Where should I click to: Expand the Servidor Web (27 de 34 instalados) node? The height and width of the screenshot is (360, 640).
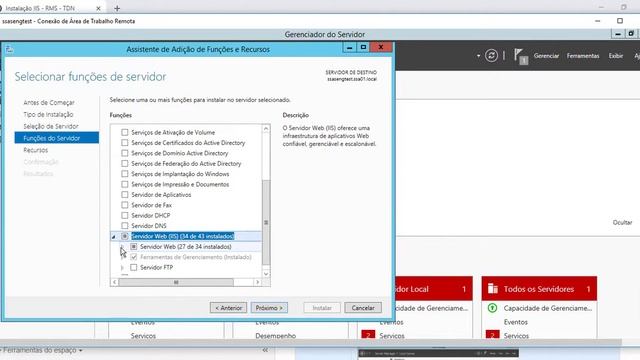122,247
